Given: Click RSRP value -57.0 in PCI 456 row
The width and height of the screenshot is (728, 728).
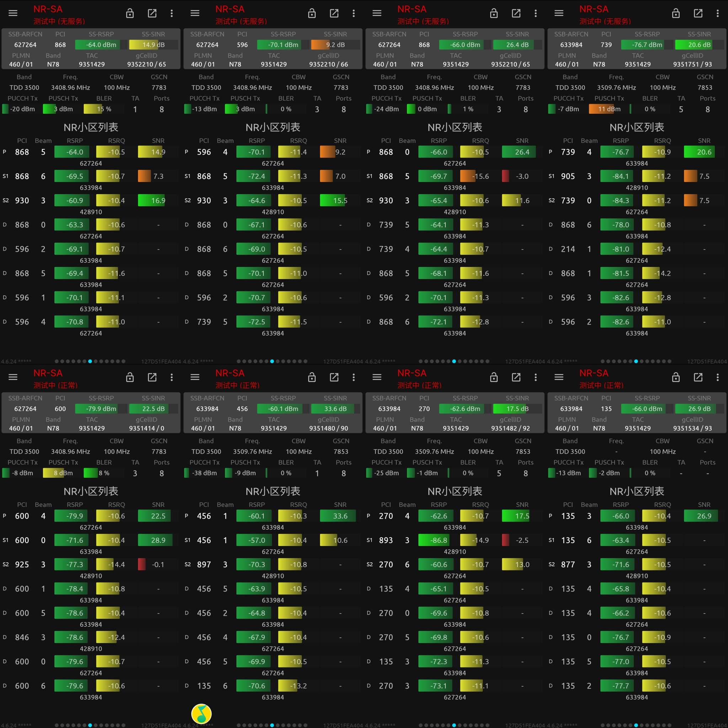Looking at the screenshot, I should (x=257, y=540).
